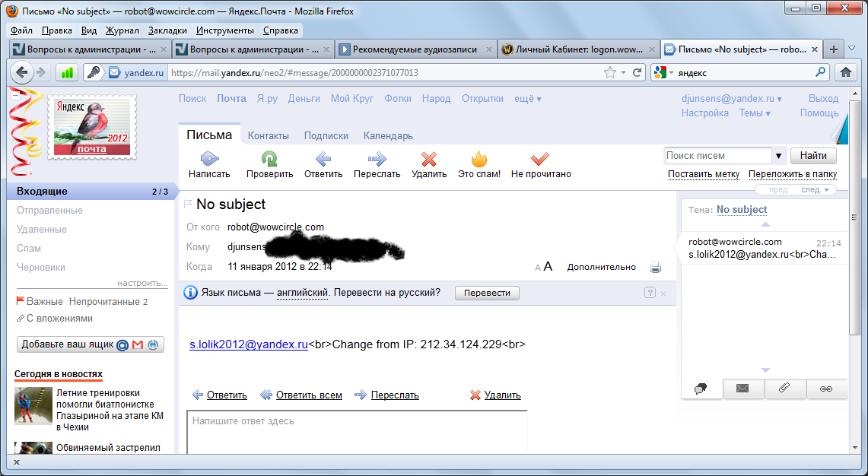This screenshot has height=476, width=868.
Task: Go to browser home page icon
Action: click(x=846, y=72)
